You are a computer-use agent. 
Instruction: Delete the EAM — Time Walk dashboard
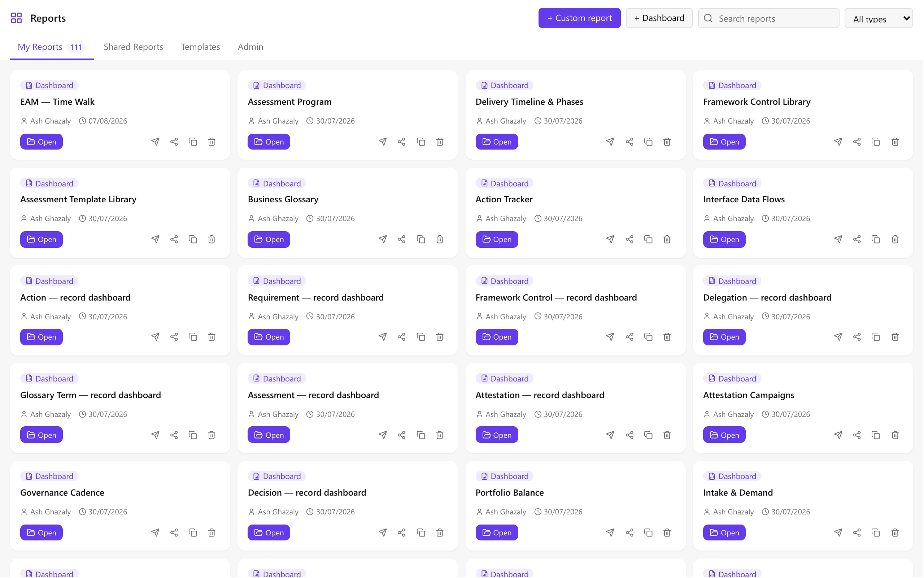(x=212, y=142)
